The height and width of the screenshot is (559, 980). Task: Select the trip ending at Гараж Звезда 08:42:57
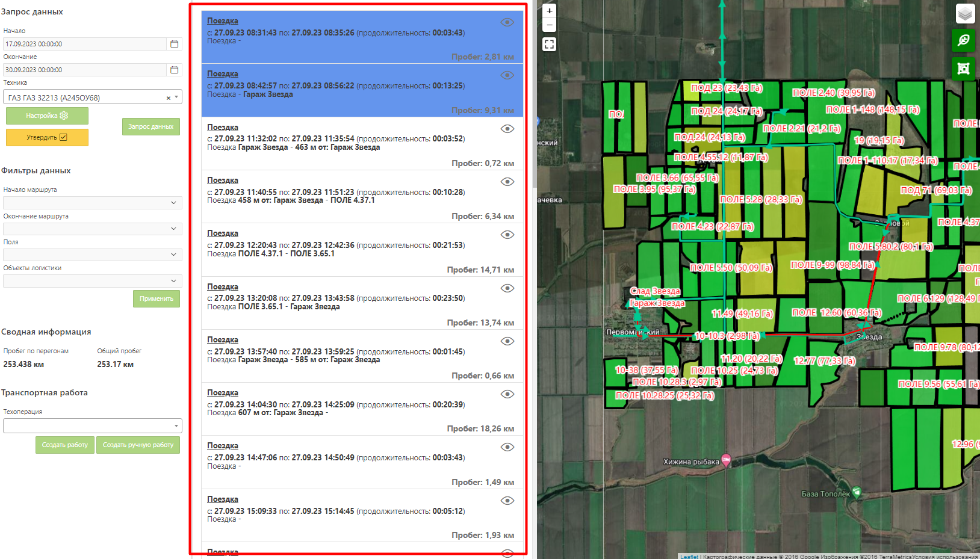361,90
